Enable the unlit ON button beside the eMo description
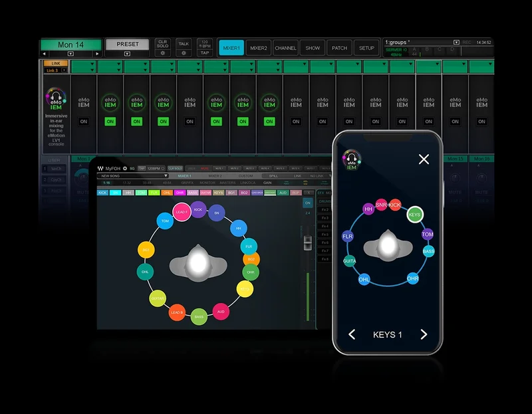This screenshot has height=414, width=532. tap(84, 122)
